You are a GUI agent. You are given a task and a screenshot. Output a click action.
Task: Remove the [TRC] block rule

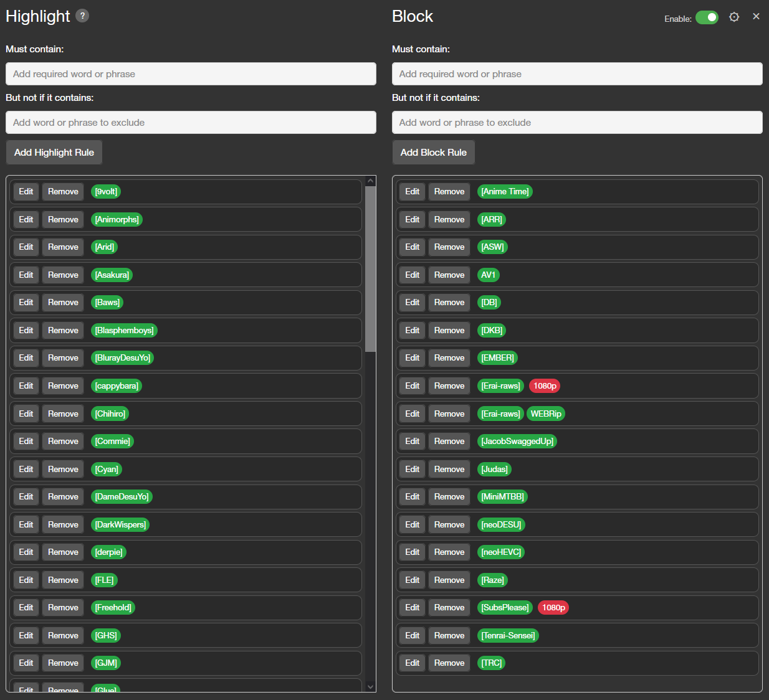click(x=449, y=663)
